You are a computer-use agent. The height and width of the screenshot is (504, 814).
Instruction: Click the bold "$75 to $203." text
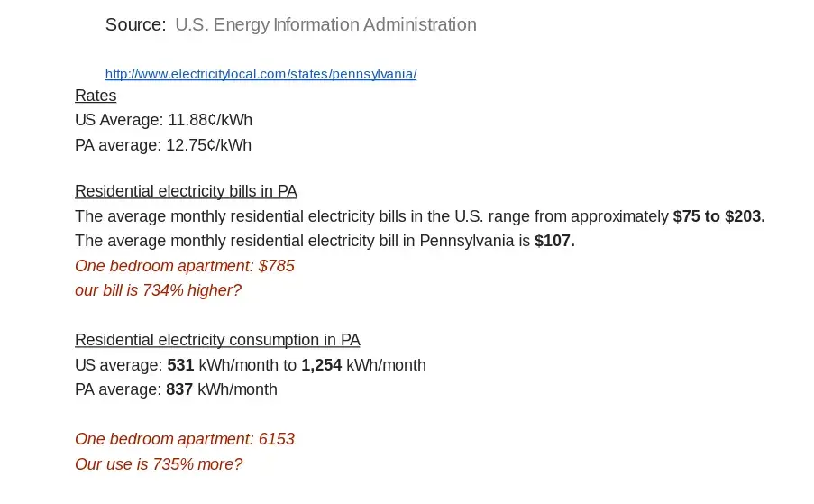(x=718, y=216)
